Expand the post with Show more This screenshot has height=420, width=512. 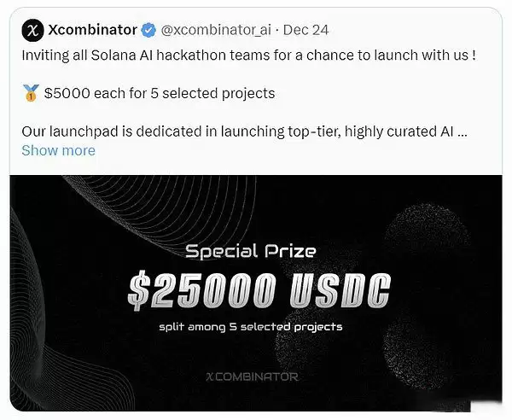tap(58, 150)
